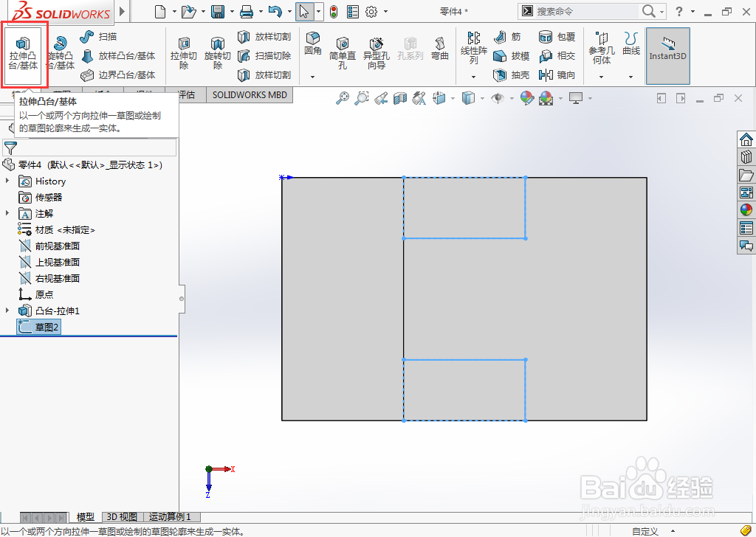
Task: Select the Shell (抽壳) tool
Action: [511, 75]
